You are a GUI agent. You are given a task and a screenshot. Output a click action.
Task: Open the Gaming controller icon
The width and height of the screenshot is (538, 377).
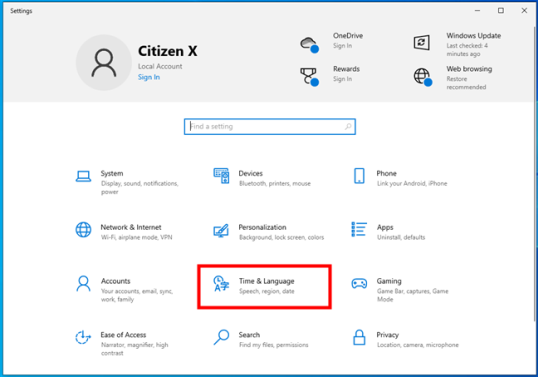(359, 283)
